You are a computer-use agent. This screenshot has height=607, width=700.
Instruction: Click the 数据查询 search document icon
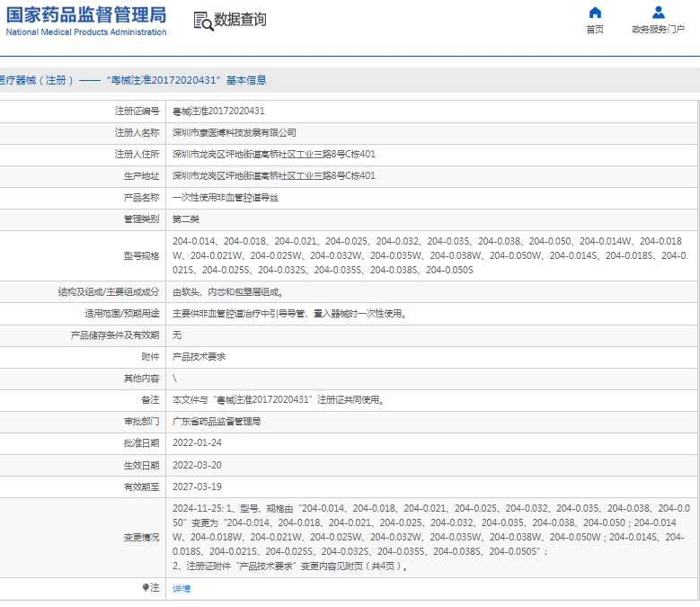point(204,21)
